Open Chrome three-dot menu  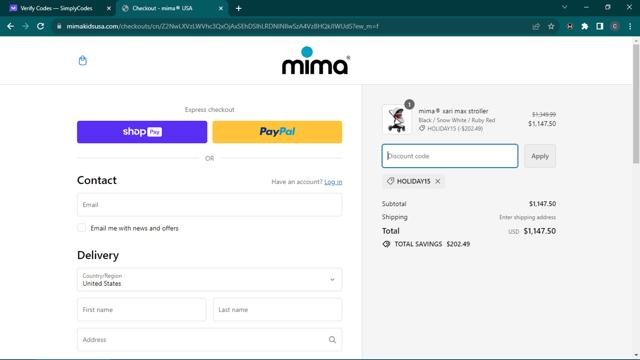(630, 27)
